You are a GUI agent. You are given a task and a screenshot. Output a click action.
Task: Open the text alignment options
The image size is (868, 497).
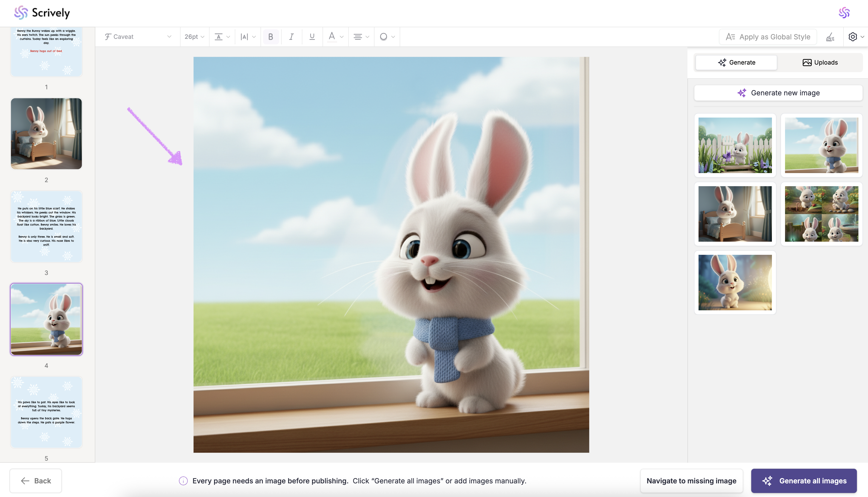361,37
